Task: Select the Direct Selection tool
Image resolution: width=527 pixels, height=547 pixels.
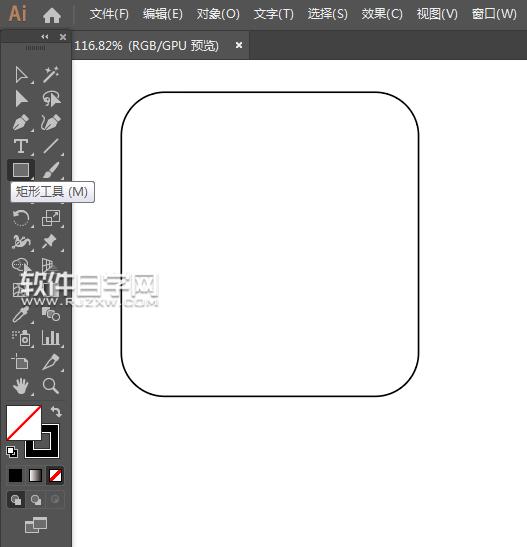Action: click(21, 99)
